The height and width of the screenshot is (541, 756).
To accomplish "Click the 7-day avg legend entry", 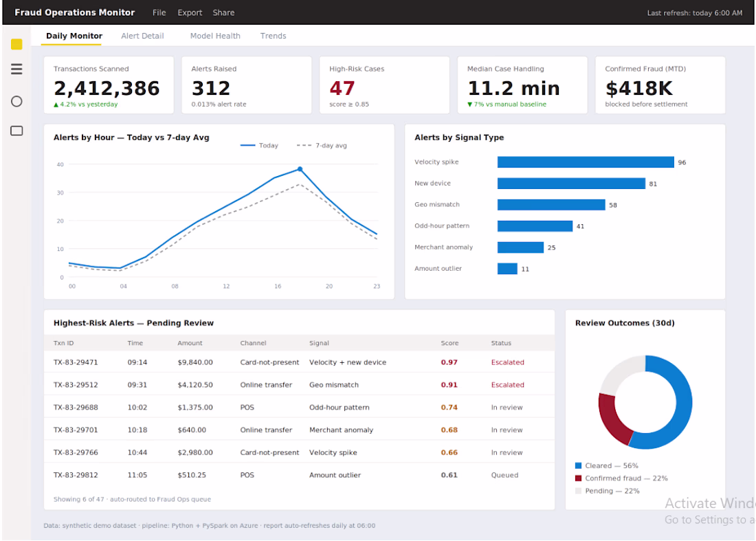I will [x=322, y=145].
